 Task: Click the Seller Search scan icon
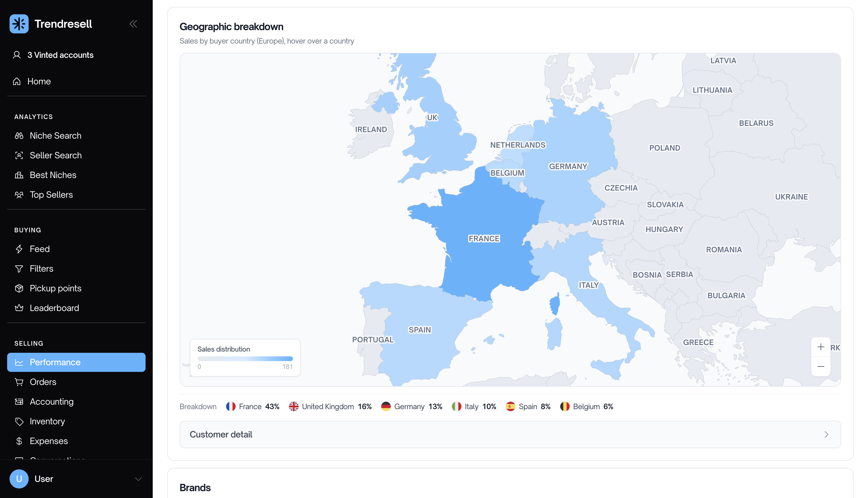tap(19, 155)
